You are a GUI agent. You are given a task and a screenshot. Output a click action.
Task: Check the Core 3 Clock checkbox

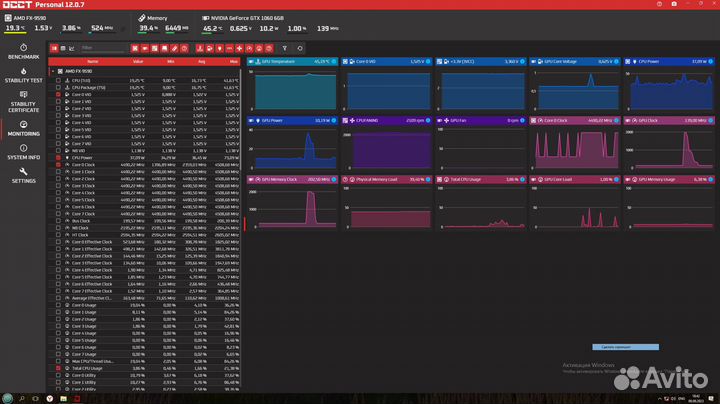[x=58, y=185]
